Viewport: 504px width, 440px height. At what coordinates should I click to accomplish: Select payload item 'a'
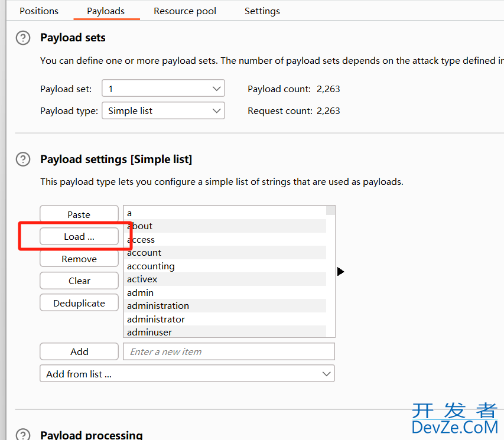pos(225,213)
